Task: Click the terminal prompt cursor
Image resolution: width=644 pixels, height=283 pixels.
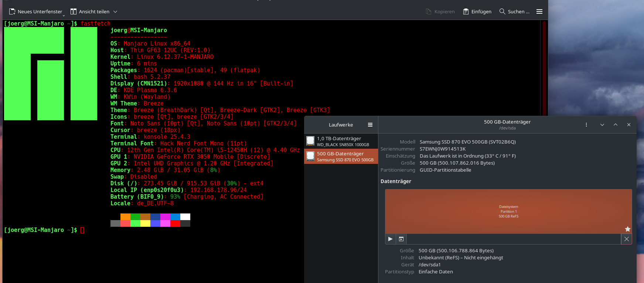Action: 82,230
